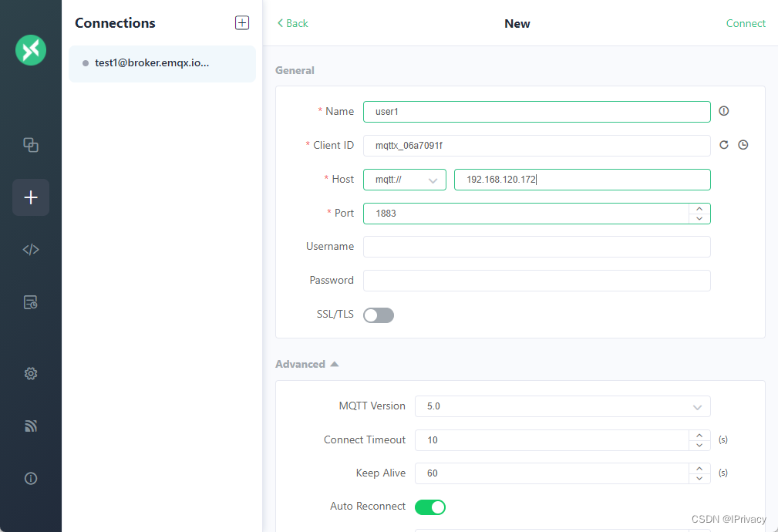The width and height of the screenshot is (778, 532).
Task: Open the mqtt:// protocol dropdown
Action: pos(404,180)
